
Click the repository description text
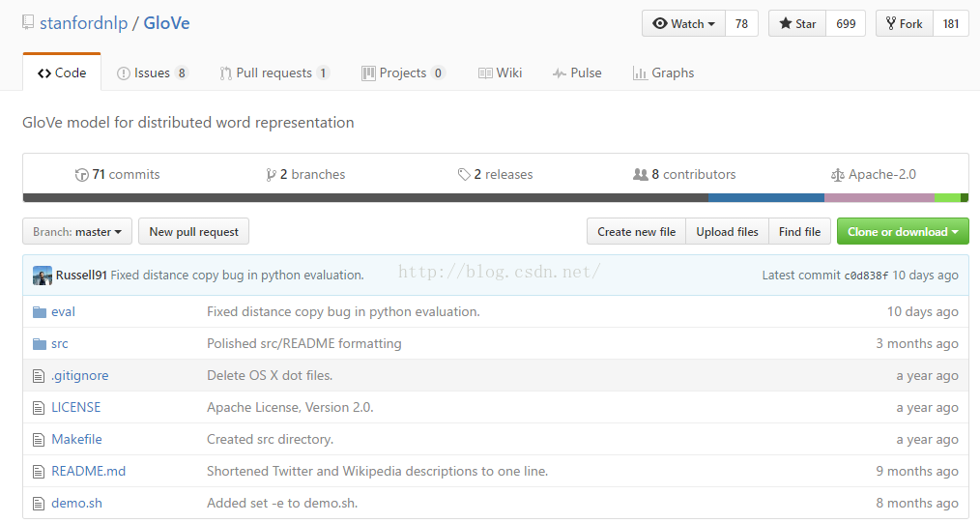pyautogui.click(x=188, y=123)
